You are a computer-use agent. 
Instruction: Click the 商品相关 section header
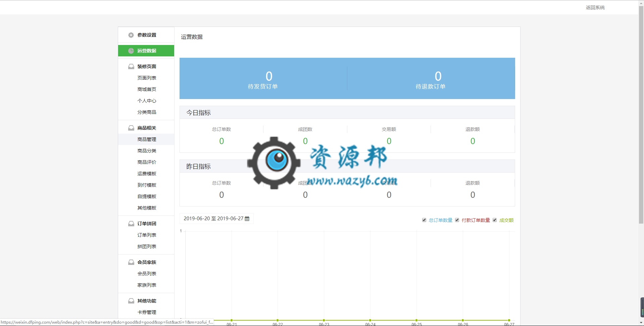[x=146, y=128]
